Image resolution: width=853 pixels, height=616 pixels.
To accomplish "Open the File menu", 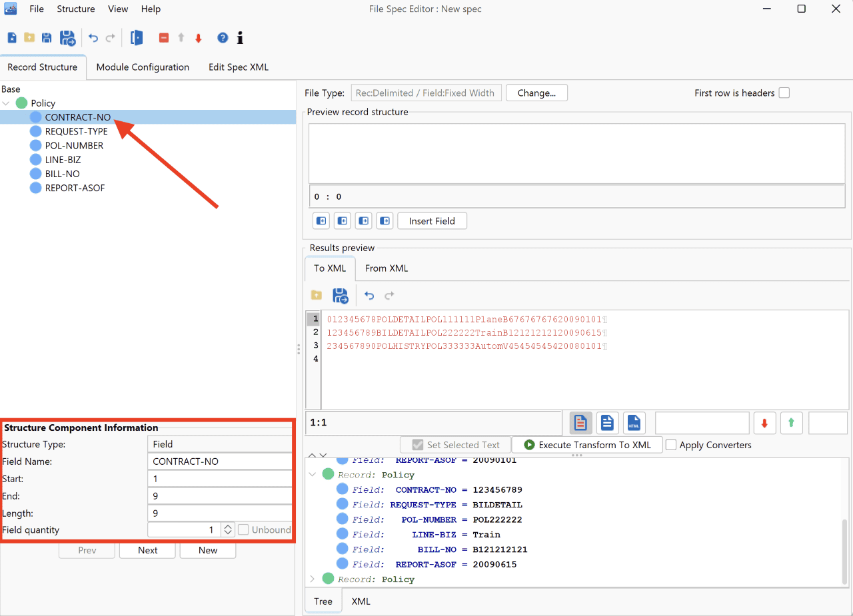I will click(x=37, y=9).
